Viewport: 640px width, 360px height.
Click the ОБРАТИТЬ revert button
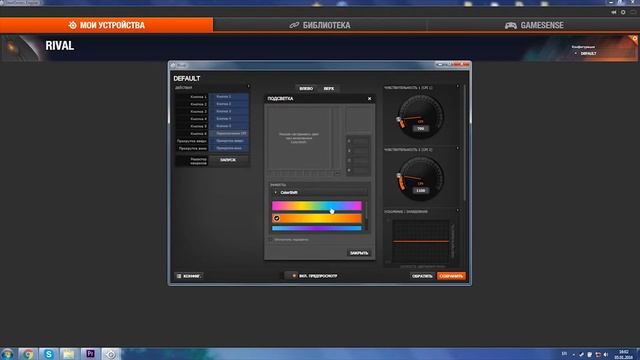[x=422, y=276]
